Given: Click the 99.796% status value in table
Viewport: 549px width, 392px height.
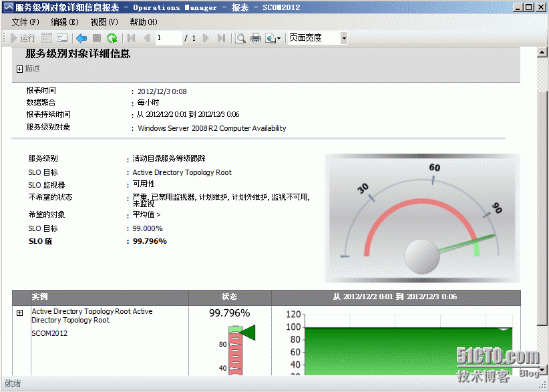Looking at the screenshot, I should pyautogui.click(x=230, y=313).
